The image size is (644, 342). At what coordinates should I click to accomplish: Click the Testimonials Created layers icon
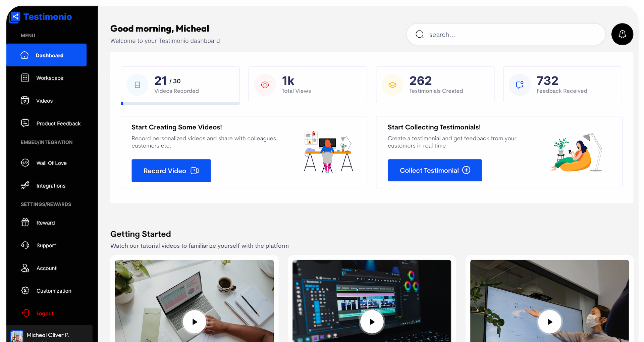pos(392,85)
